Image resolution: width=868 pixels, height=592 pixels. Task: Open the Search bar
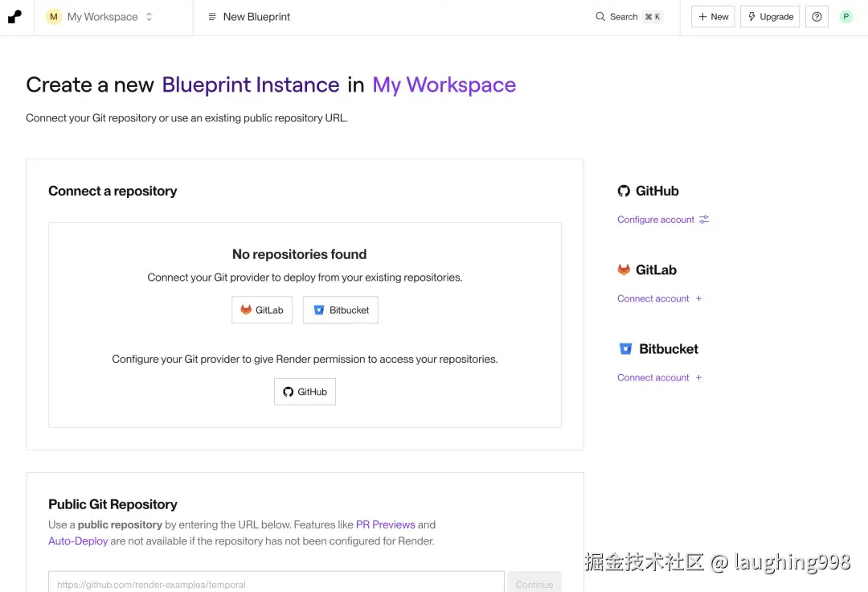(x=628, y=17)
